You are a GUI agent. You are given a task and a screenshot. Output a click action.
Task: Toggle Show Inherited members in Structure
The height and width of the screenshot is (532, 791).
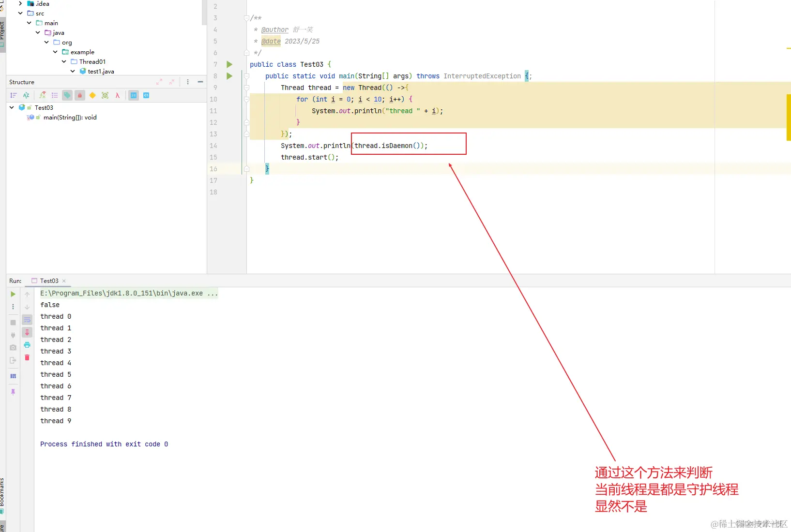[43, 95]
